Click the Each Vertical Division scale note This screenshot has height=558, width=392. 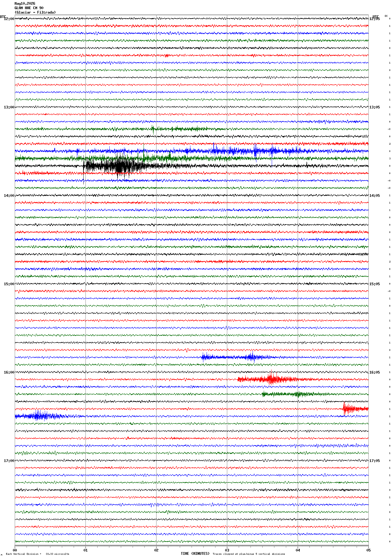point(37,554)
